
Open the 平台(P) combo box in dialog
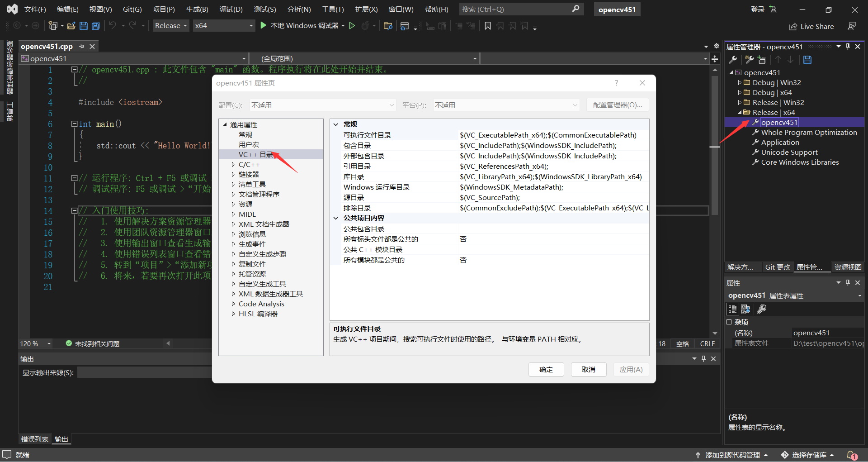pyautogui.click(x=506, y=105)
